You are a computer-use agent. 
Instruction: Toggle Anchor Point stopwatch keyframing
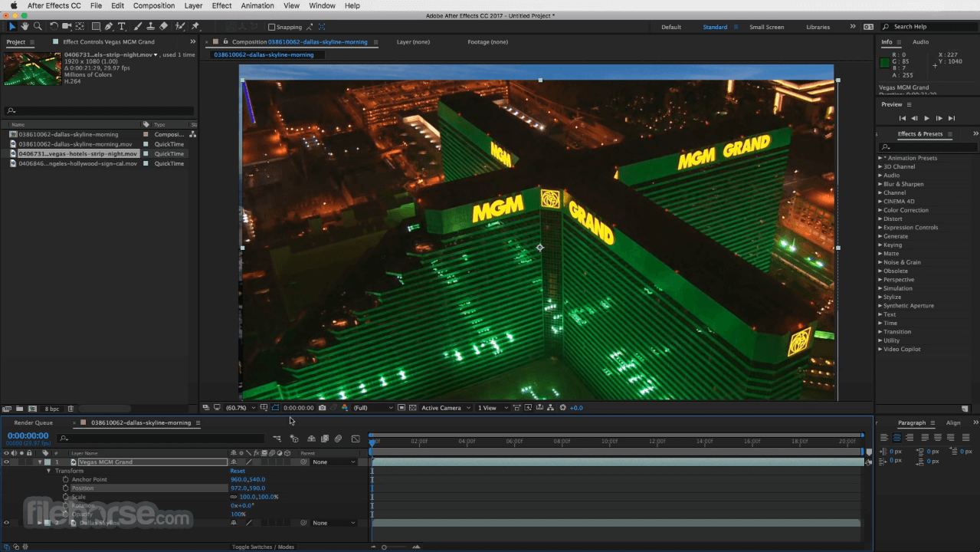[x=66, y=480]
